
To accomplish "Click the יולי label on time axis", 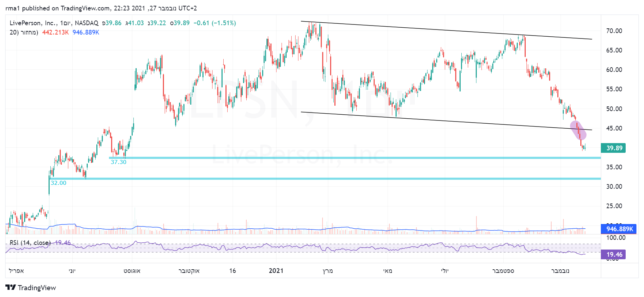I will 445,271.
